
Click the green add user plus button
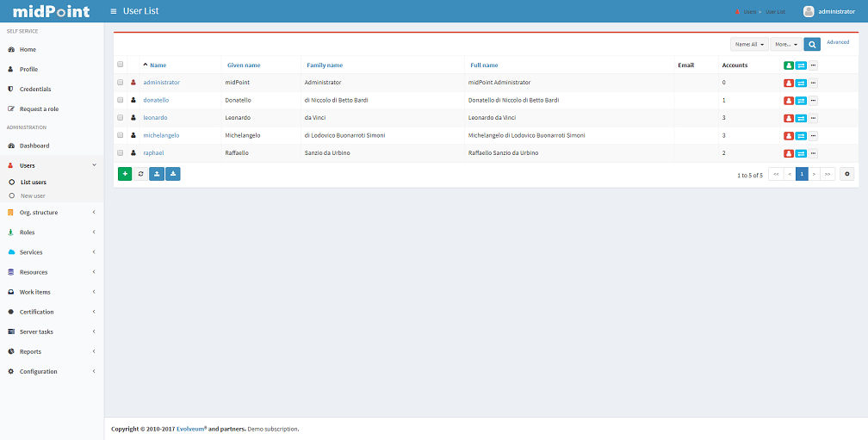(125, 174)
